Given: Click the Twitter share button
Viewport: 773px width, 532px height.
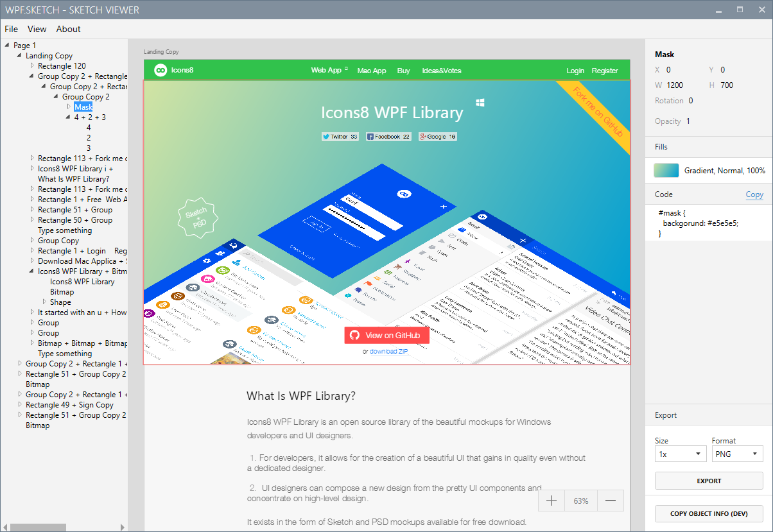Looking at the screenshot, I should pos(340,137).
